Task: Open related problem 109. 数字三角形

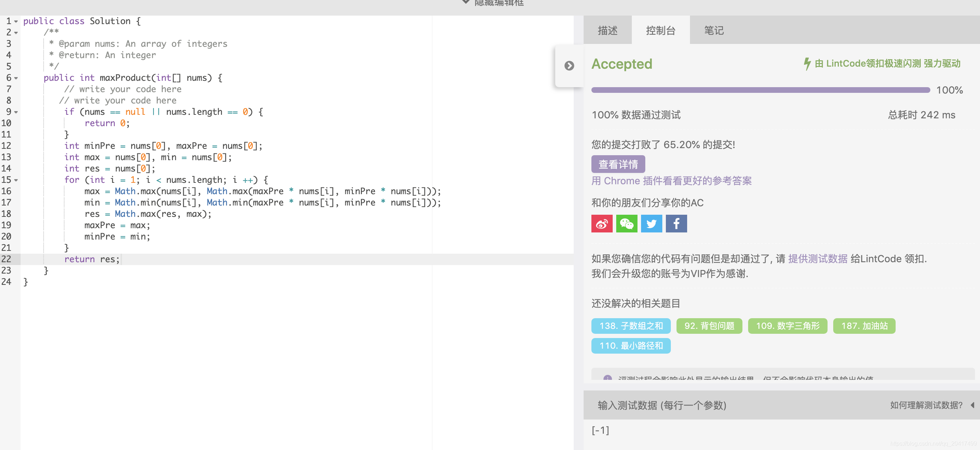Action: click(x=787, y=326)
